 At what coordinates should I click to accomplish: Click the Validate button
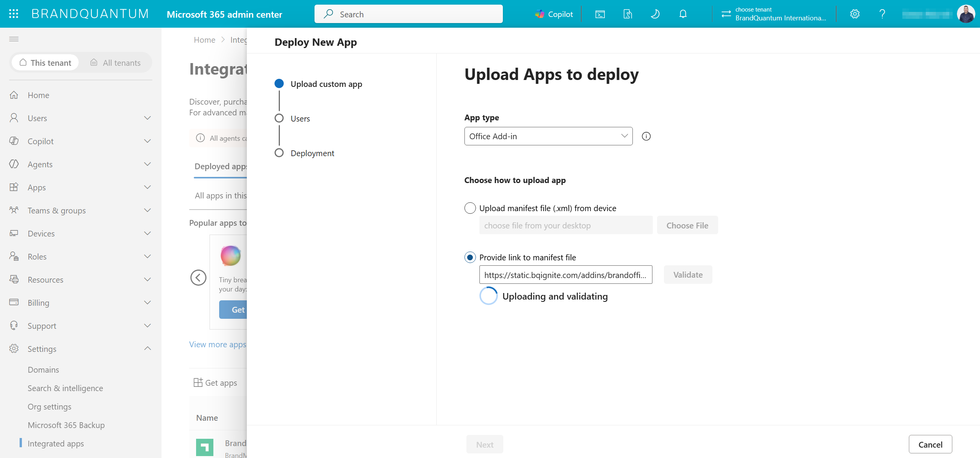tap(688, 275)
